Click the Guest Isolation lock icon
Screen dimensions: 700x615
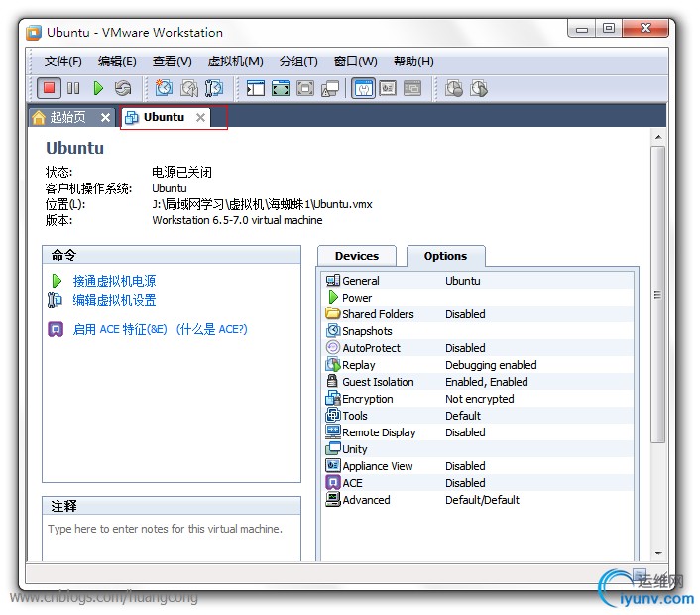[x=332, y=381]
